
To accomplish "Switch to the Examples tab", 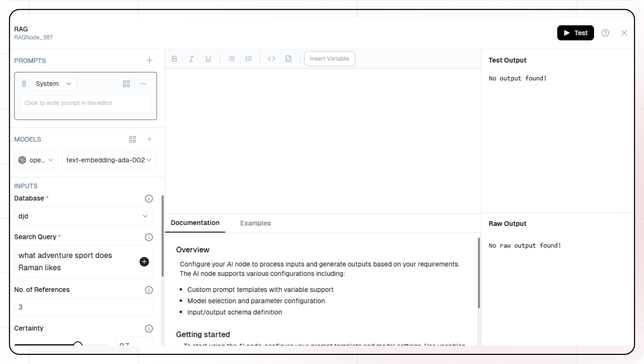I will (255, 223).
